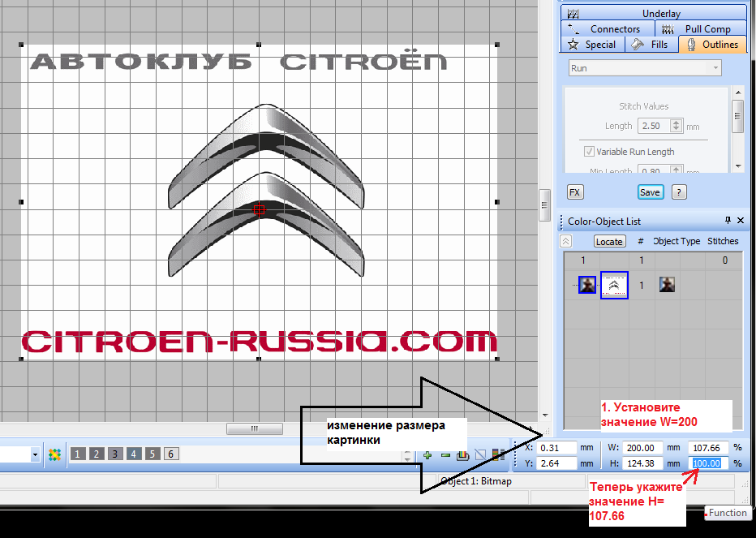Screen dimensions: 756x538
Task: Click the top-left selection handle of bitmap
Action: 21,45
